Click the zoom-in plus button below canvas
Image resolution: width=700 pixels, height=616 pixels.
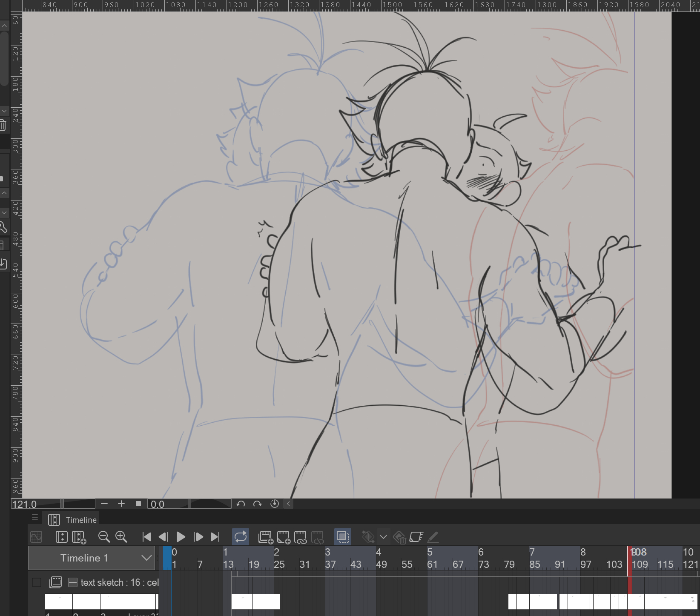click(121, 504)
